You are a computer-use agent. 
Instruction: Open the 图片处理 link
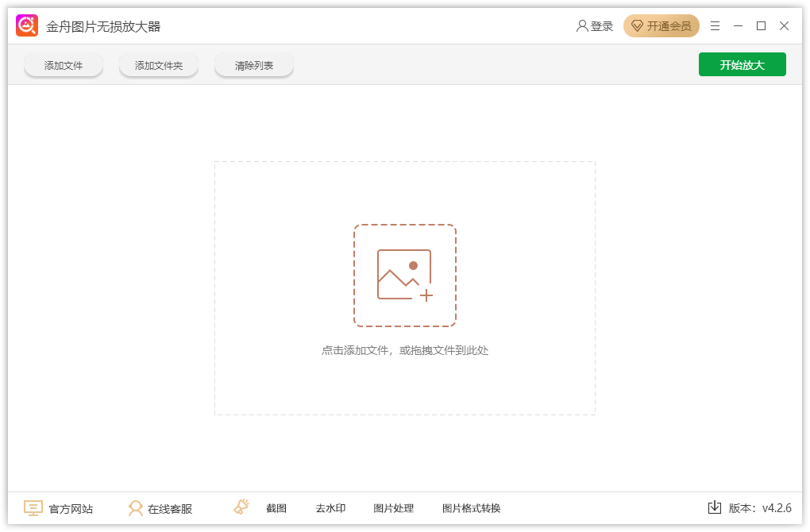[x=394, y=508]
